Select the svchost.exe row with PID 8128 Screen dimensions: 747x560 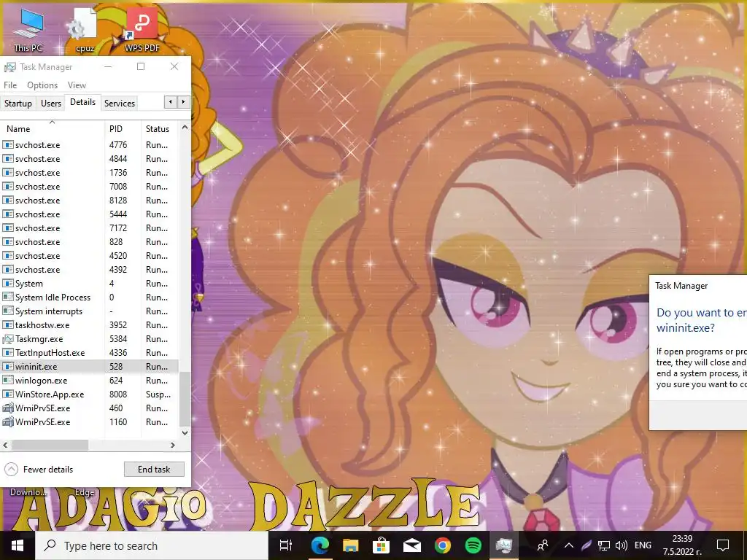tap(90, 200)
